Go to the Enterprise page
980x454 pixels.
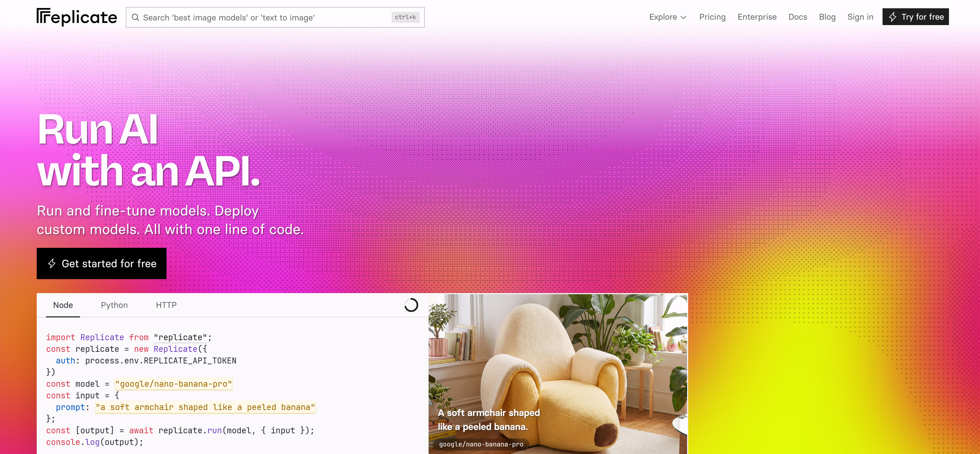757,17
